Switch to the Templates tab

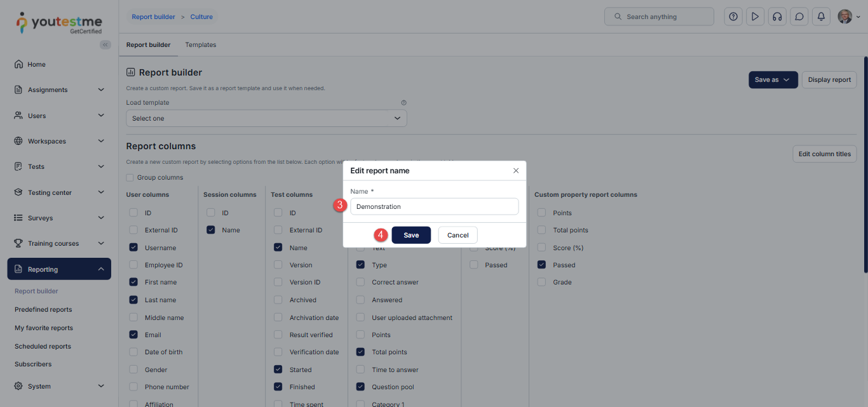pyautogui.click(x=201, y=45)
